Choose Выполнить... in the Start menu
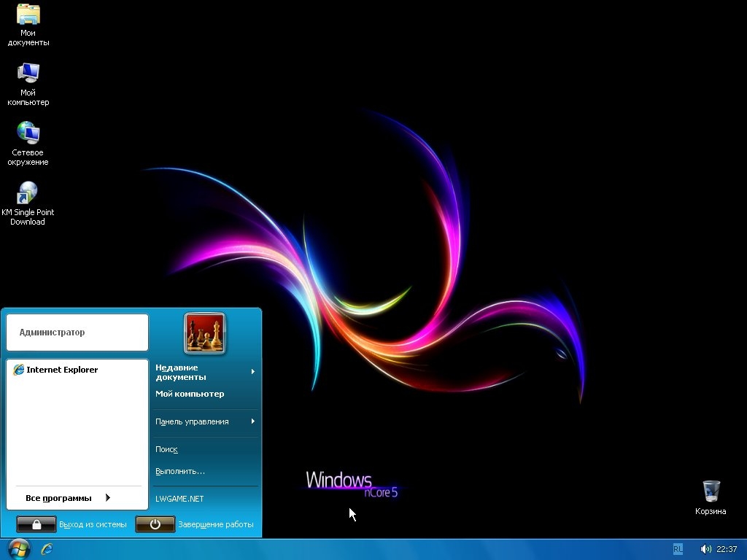Viewport: 747px width, 560px height. 180,471
